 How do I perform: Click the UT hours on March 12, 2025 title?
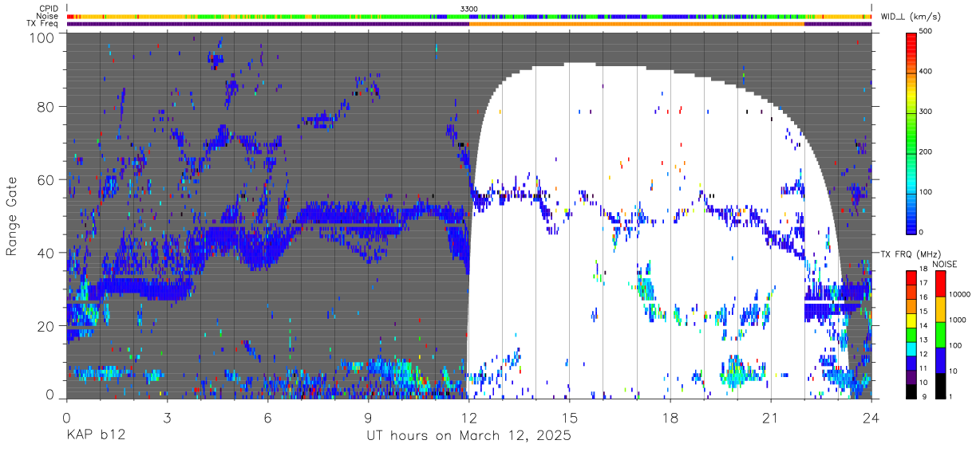[x=468, y=436]
